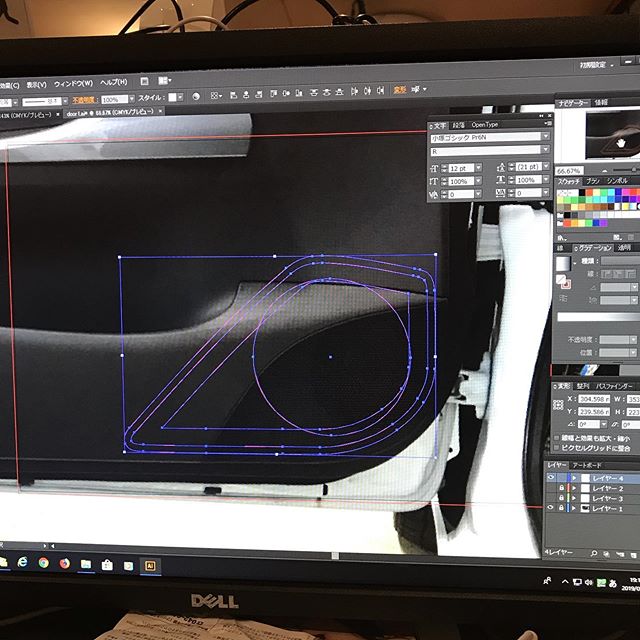This screenshot has height=640, width=640.
Task: Open the ヘルプ(H) menu
Action: 114,82
